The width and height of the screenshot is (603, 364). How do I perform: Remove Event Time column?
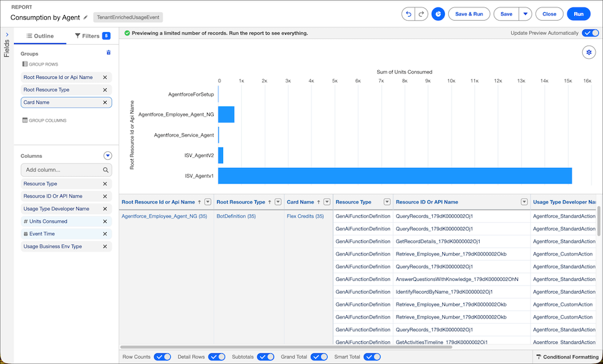[105, 234]
